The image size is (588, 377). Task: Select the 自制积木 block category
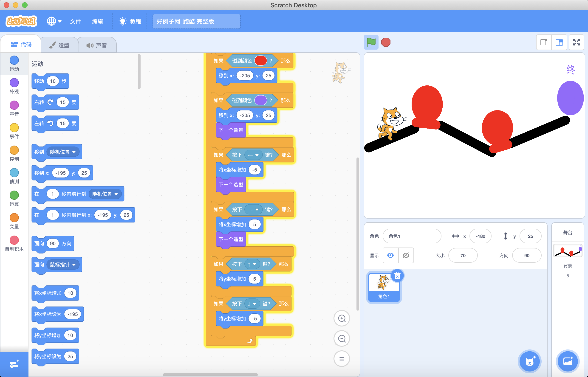[14, 244]
